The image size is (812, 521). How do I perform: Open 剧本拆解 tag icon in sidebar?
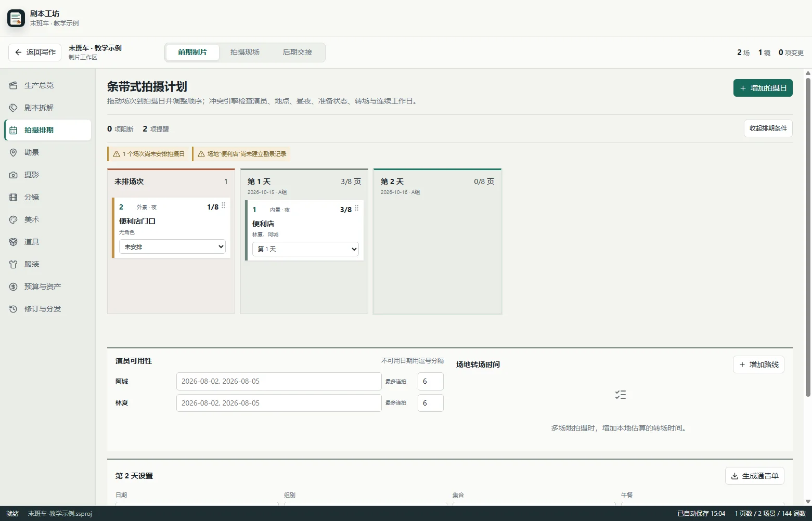14,108
